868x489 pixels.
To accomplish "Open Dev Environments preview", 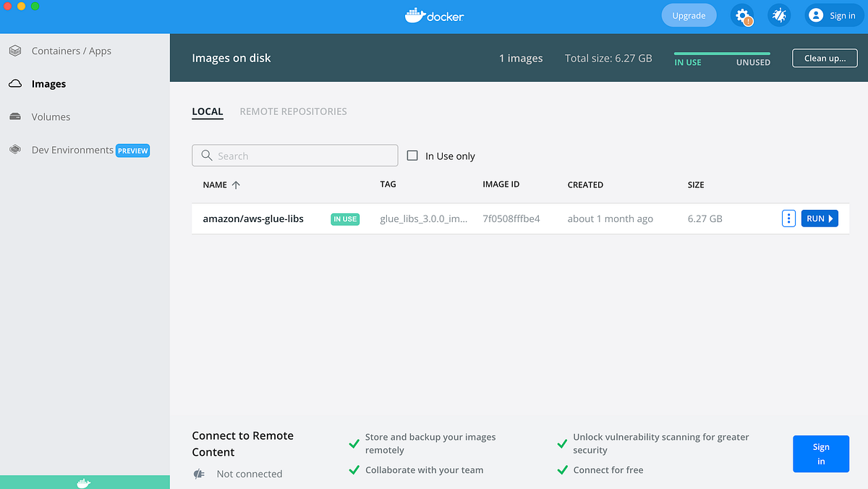I will click(72, 150).
